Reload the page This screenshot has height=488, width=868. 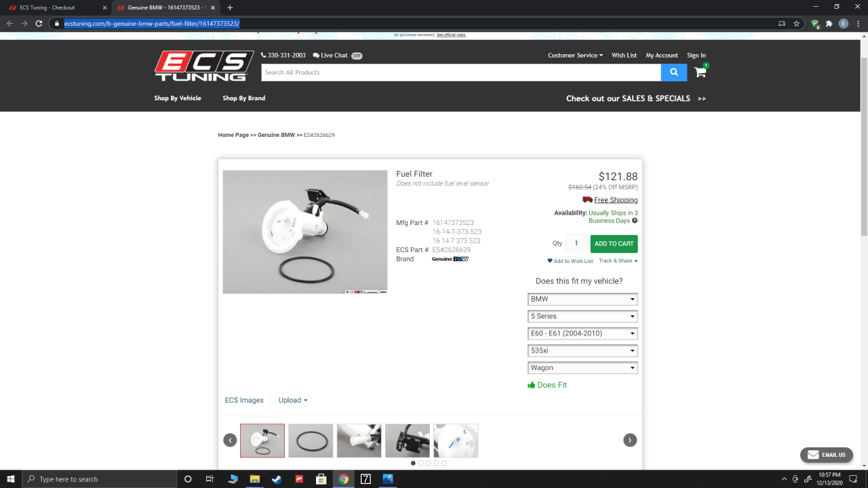[x=39, y=23]
